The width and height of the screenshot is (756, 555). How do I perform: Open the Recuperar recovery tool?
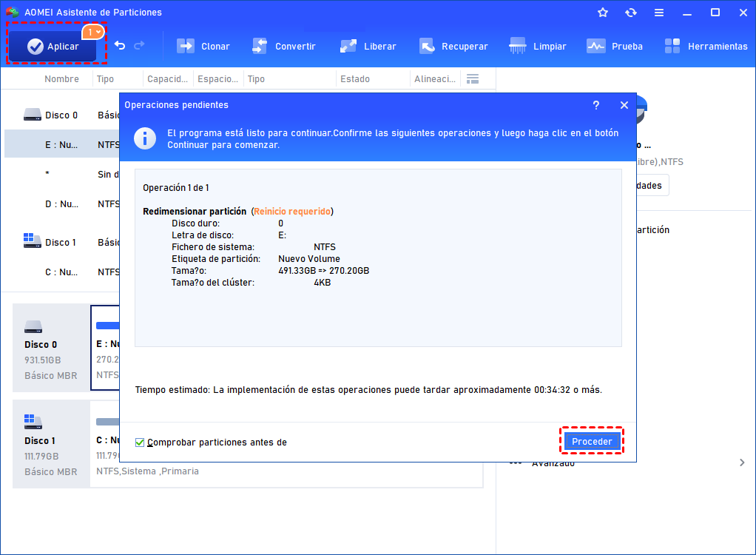(453, 46)
